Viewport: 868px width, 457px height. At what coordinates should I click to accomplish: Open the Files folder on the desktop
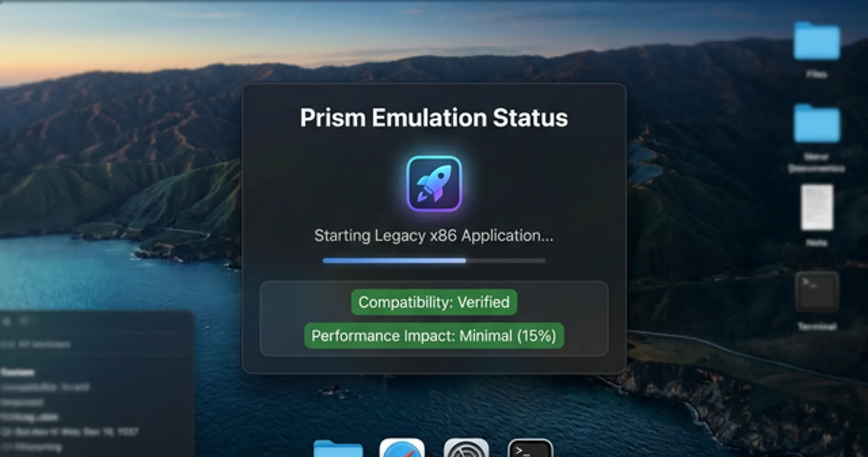coord(816,41)
